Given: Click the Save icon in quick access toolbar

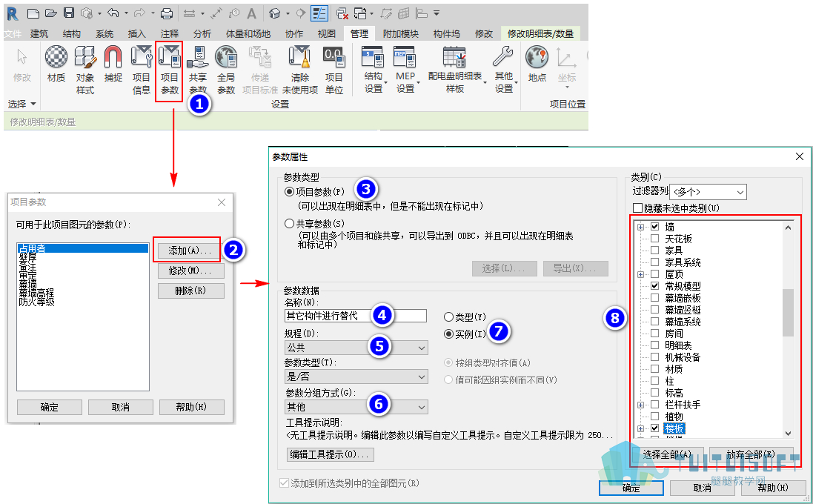Looking at the screenshot, I should point(68,13).
